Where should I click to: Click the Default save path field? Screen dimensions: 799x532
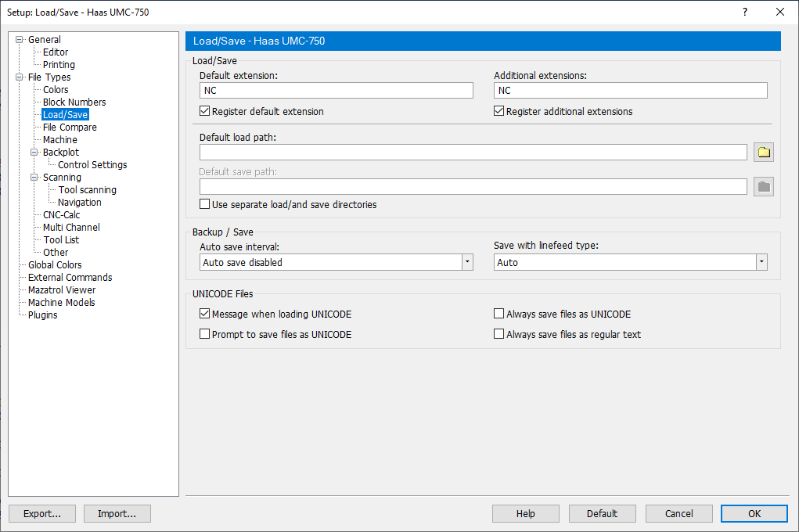pyautogui.click(x=473, y=186)
